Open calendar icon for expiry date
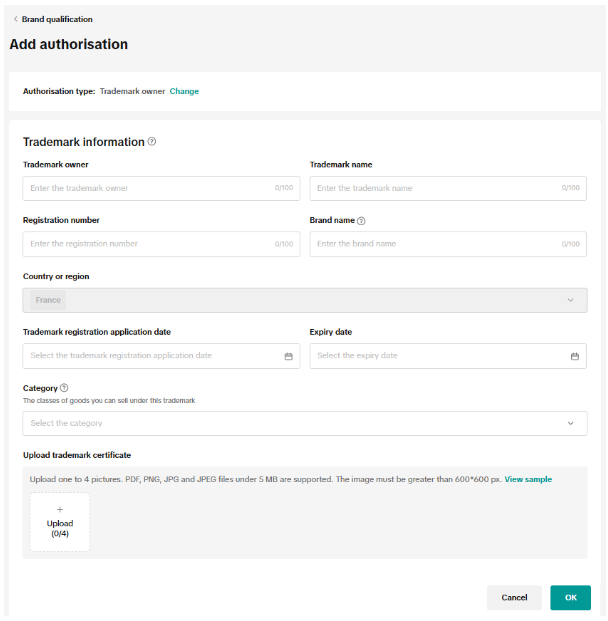Screen dimensions: 608x621 click(575, 356)
